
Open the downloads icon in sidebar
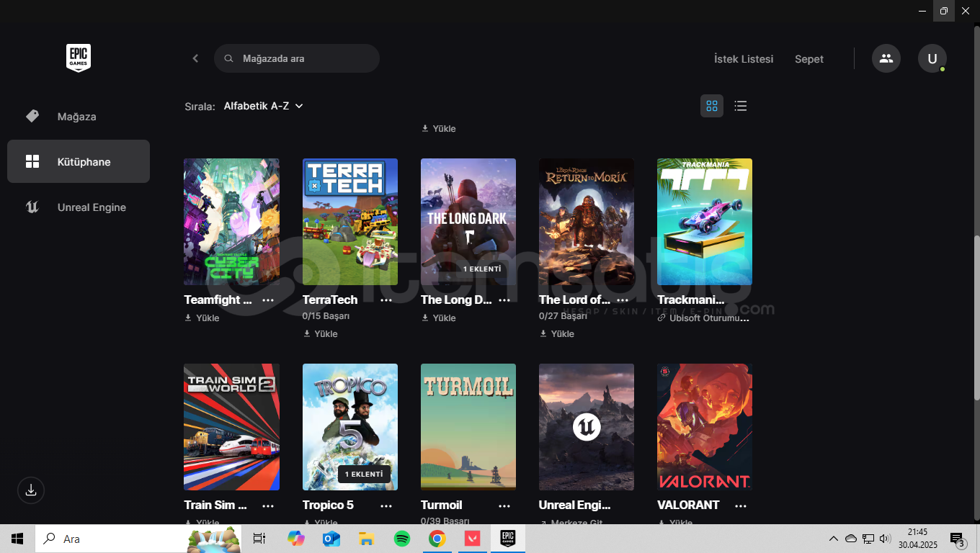pyautogui.click(x=31, y=490)
